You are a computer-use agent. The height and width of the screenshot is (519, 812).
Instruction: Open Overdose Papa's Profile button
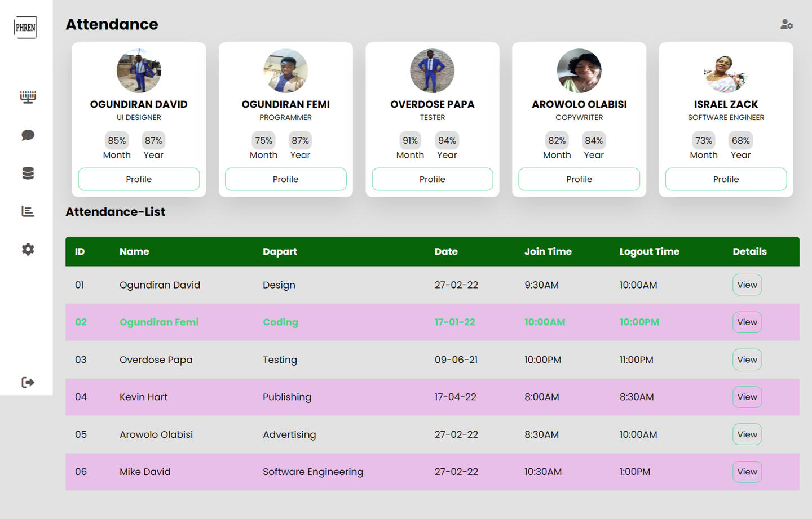[432, 179]
